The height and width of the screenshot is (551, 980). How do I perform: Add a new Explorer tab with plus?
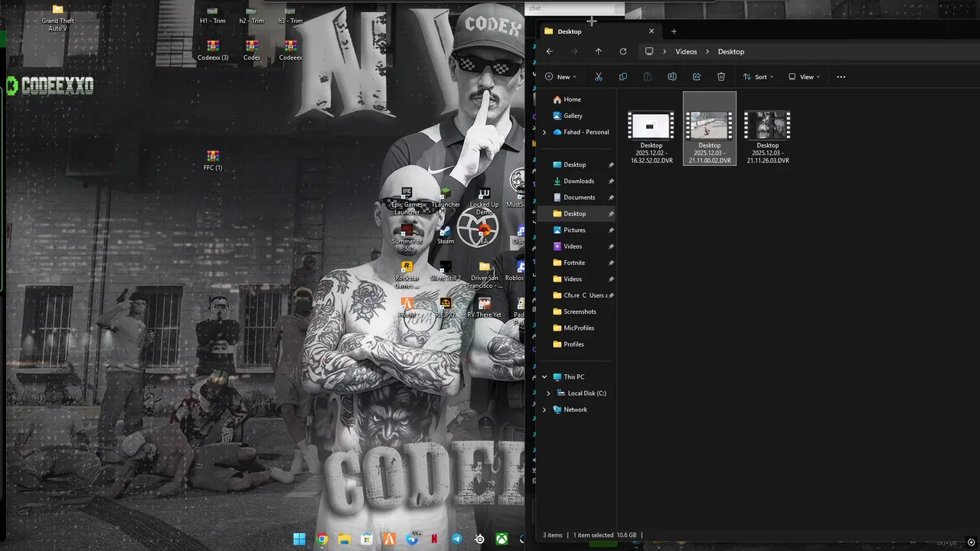[x=674, y=31]
